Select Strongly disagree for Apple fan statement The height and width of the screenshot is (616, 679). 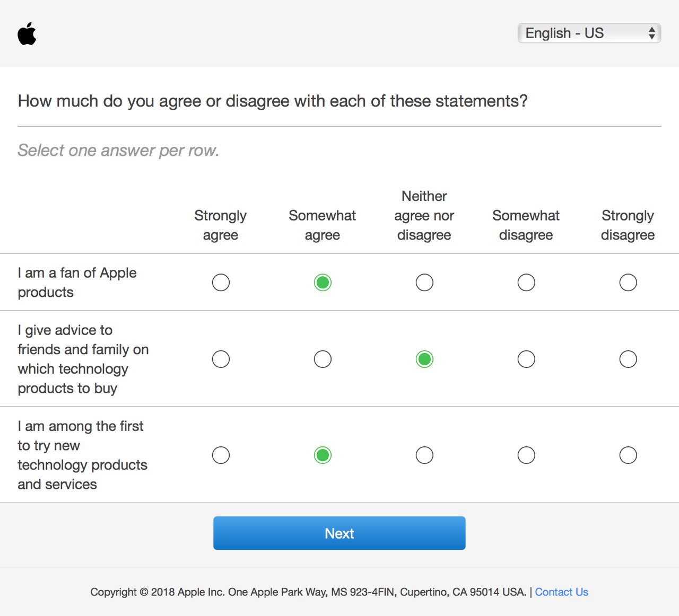tap(628, 283)
